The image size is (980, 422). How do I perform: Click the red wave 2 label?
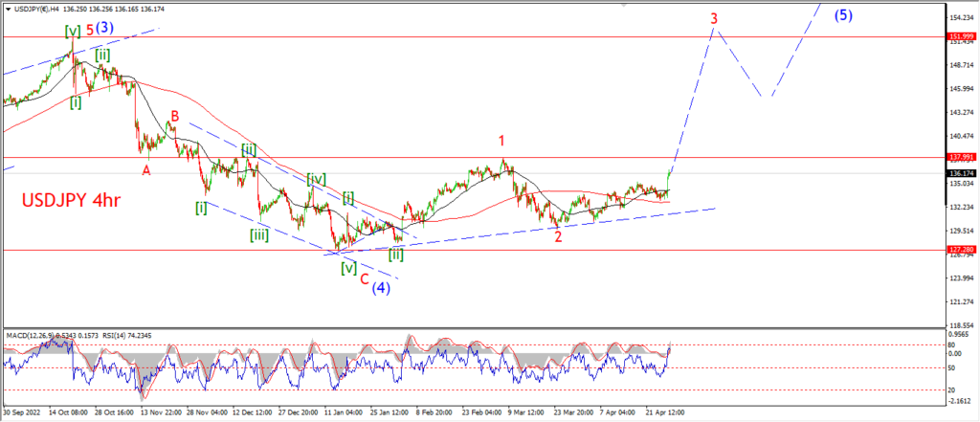coord(558,236)
